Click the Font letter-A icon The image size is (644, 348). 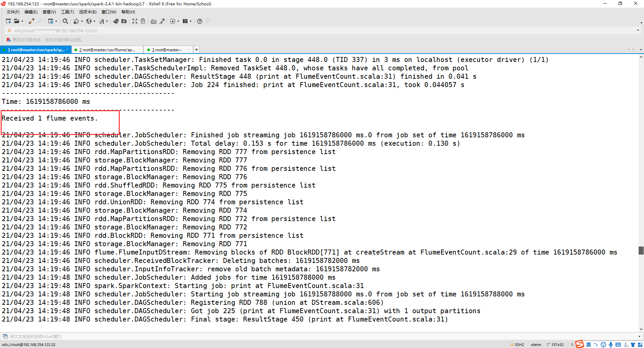tap(102, 21)
